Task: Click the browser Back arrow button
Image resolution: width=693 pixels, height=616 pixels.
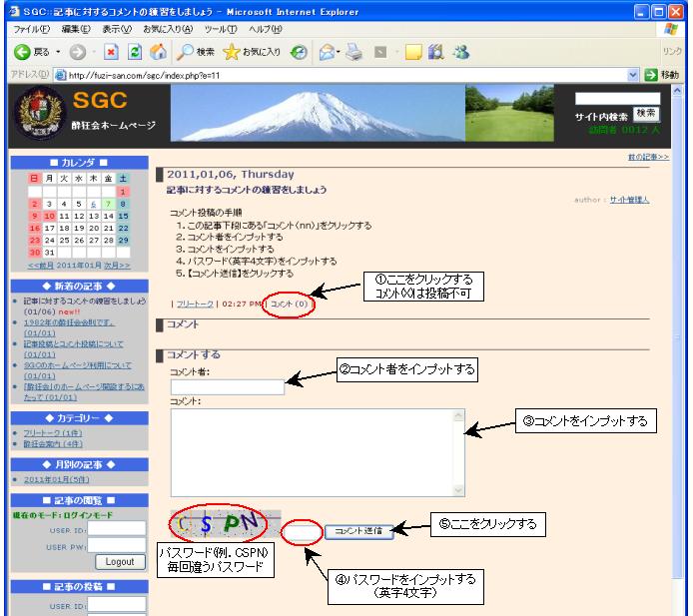Action: pos(20,51)
